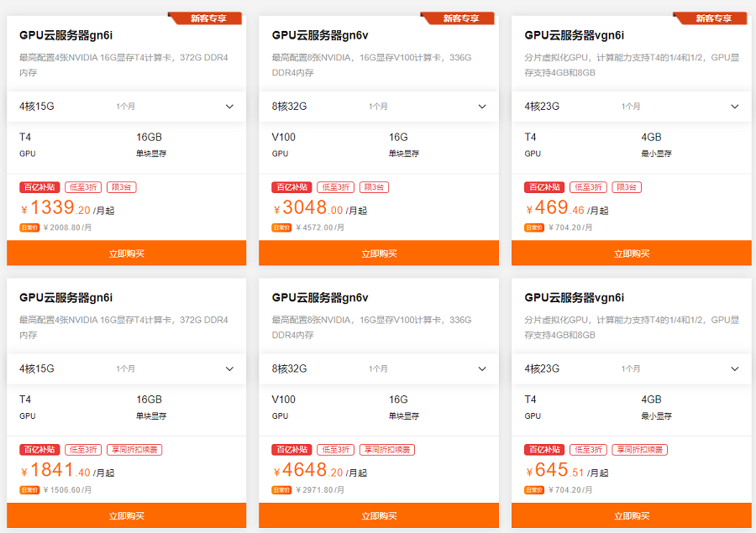
Task: Click 立即购买 on the ¥3048.00 gn6v card
Action: (x=379, y=253)
